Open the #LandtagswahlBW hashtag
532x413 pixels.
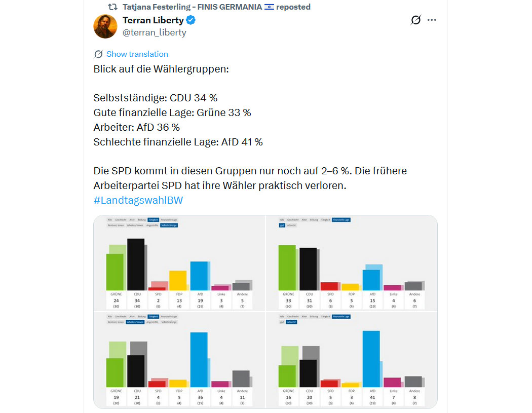(138, 200)
